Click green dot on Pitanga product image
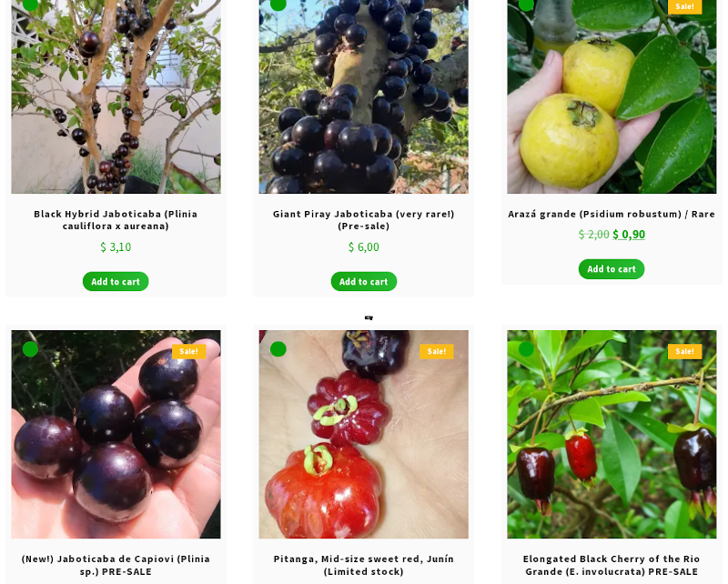 278,349
